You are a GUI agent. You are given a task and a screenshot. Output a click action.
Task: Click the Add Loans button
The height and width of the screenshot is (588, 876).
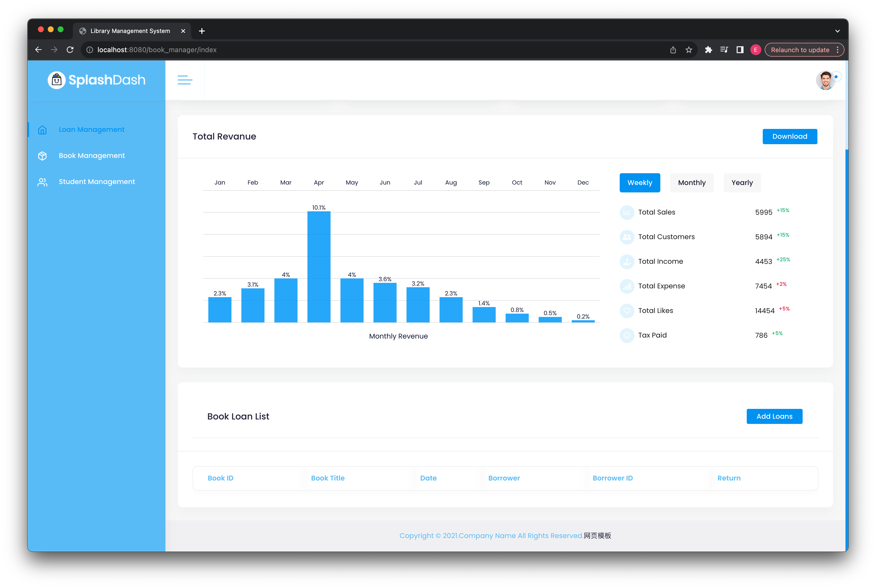click(775, 416)
